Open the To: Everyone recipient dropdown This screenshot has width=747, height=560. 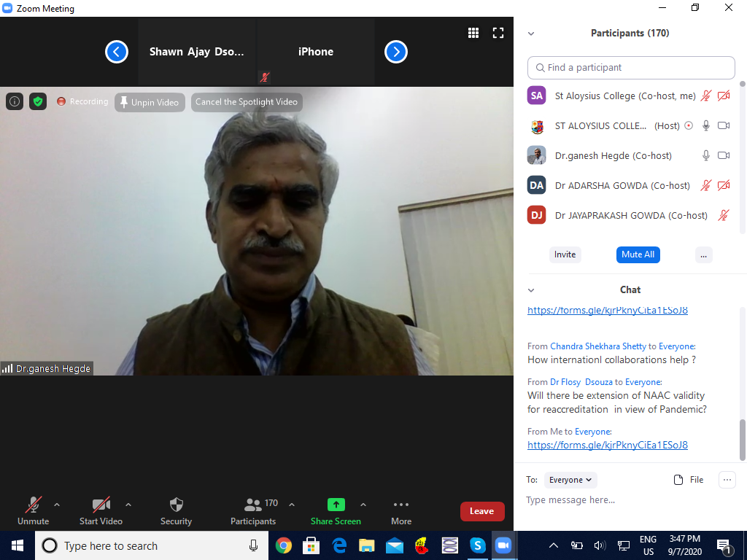click(x=570, y=480)
